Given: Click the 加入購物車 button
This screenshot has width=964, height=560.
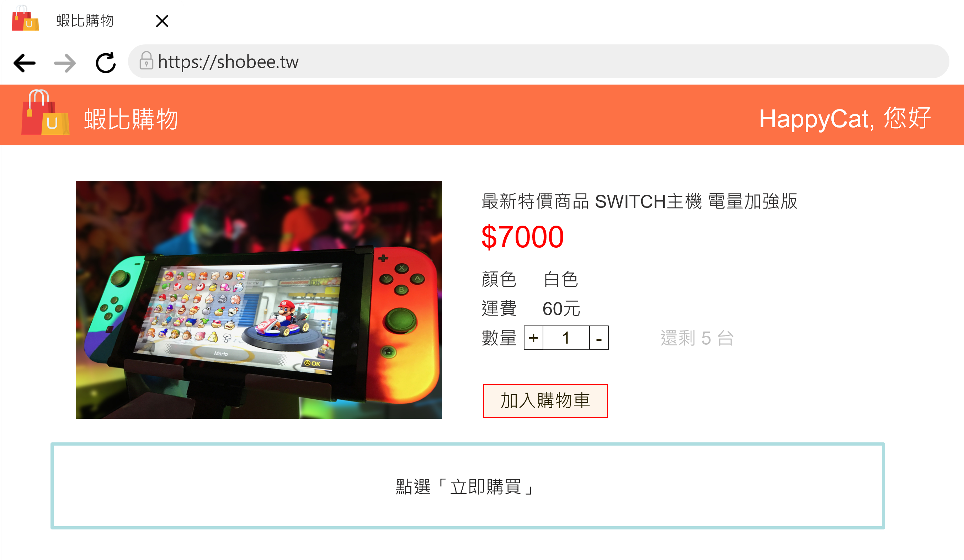Looking at the screenshot, I should point(545,400).
